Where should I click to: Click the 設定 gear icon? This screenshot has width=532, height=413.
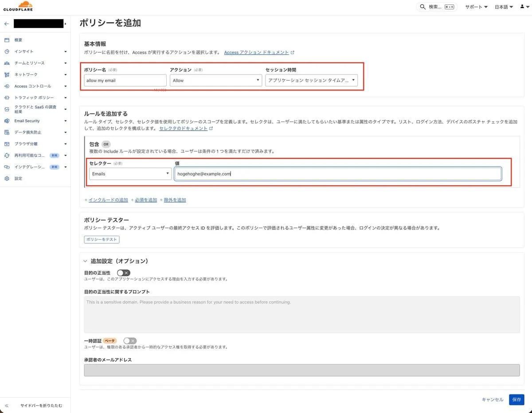pos(7,179)
